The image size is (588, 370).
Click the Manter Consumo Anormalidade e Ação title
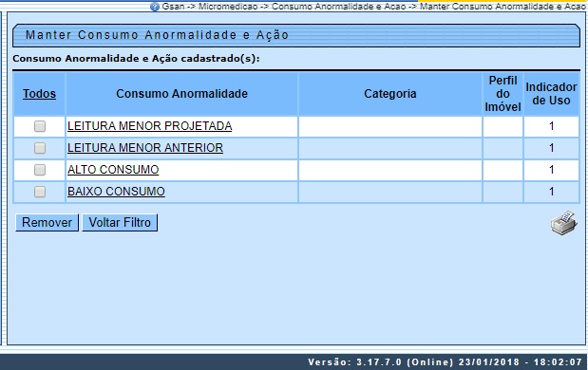coord(157,35)
